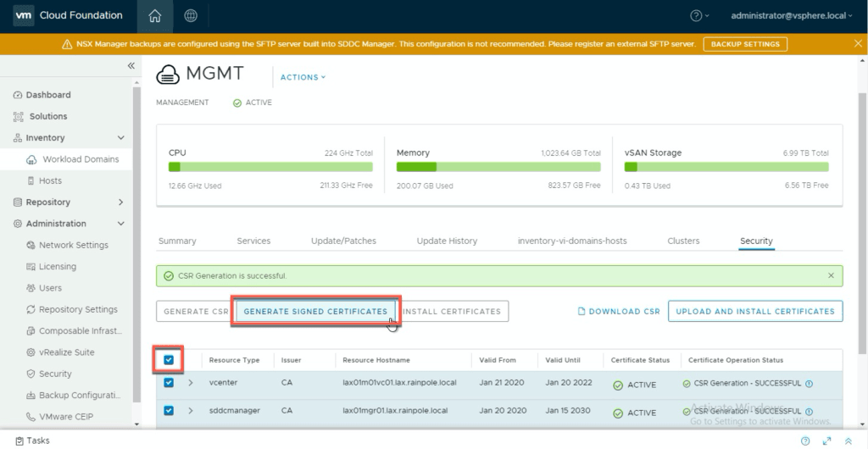Screen dimensions: 868x449
Task: Uncheck the vcenter row checkbox
Action: coord(169,383)
